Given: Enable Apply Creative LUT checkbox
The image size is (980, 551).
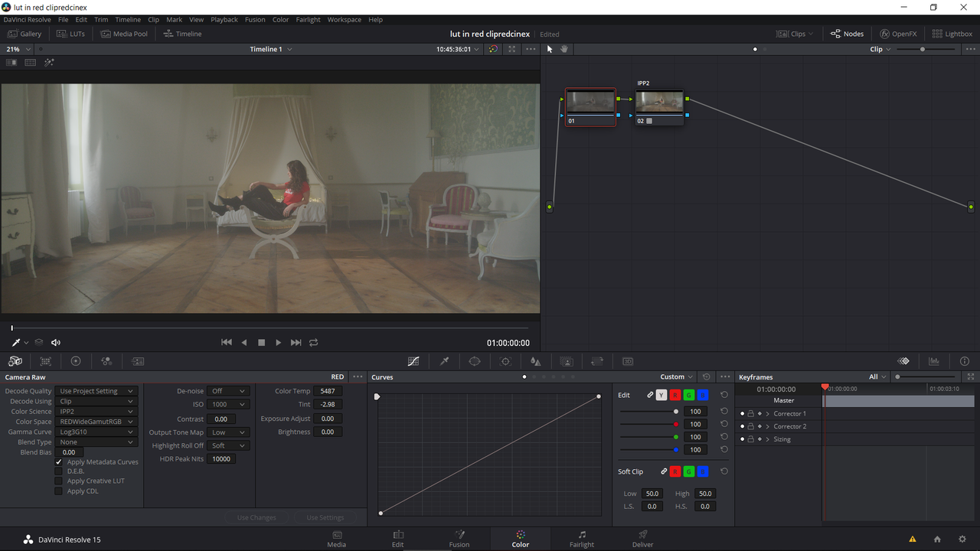Looking at the screenshot, I should pyautogui.click(x=58, y=481).
